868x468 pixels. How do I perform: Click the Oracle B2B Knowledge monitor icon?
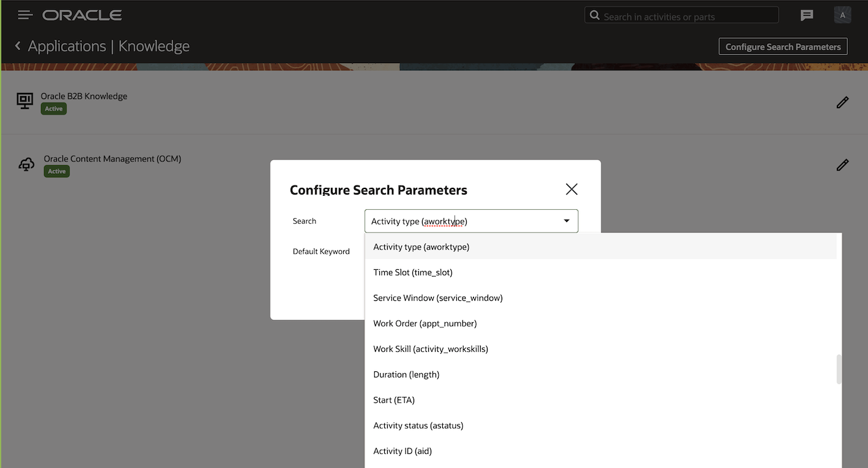24,102
